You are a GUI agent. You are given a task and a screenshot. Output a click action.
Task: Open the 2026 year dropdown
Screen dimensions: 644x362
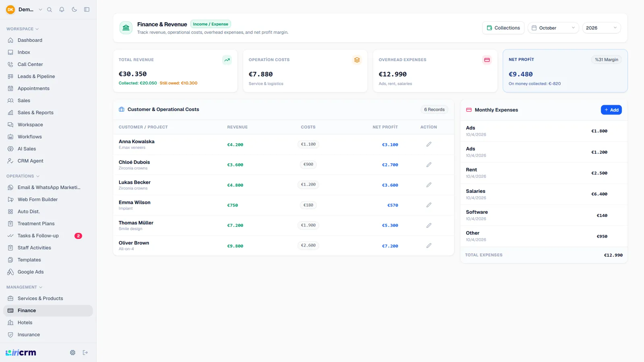click(x=601, y=28)
